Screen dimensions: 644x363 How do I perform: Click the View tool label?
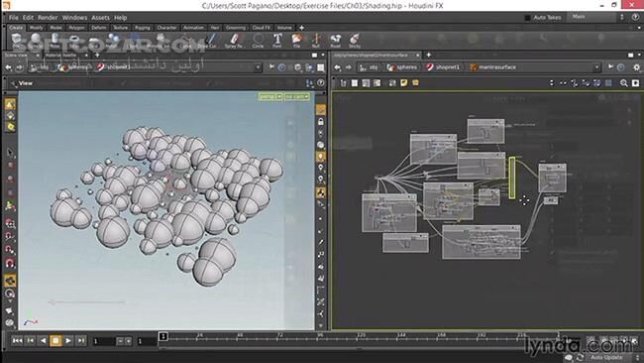point(26,83)
